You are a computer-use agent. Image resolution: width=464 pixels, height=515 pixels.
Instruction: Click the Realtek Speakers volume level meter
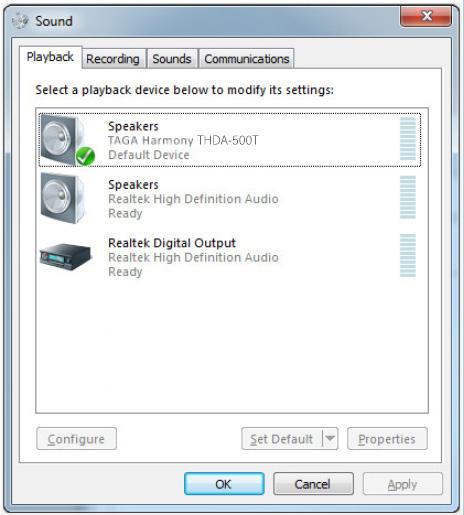coord(408,197)
